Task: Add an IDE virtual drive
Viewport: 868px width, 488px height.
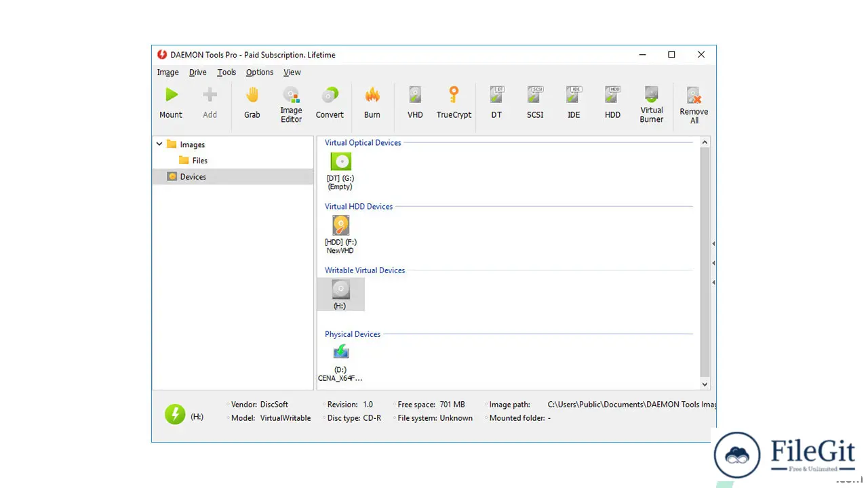Action: point(574,95)
